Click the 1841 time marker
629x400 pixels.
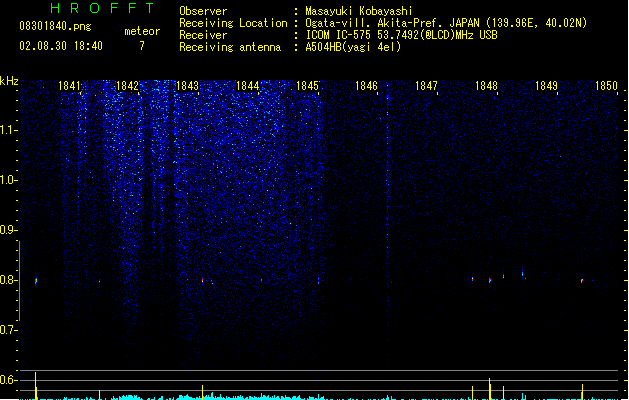click(x=69, y=86)
